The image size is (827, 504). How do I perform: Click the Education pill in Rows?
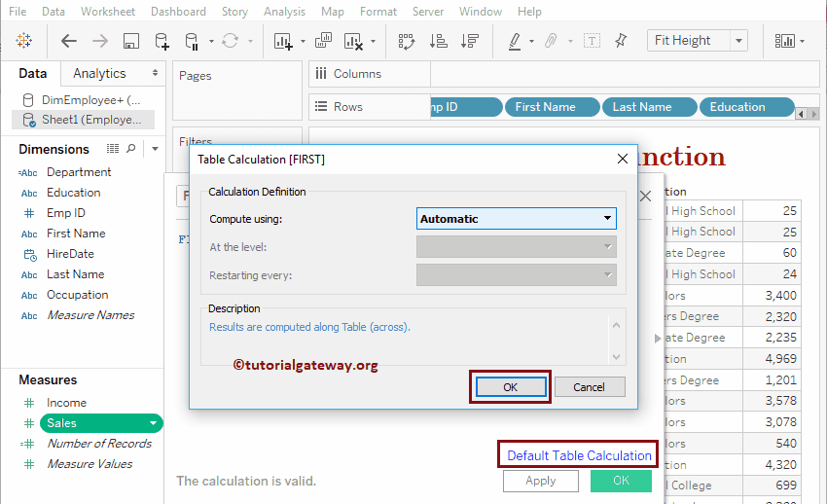746,107
